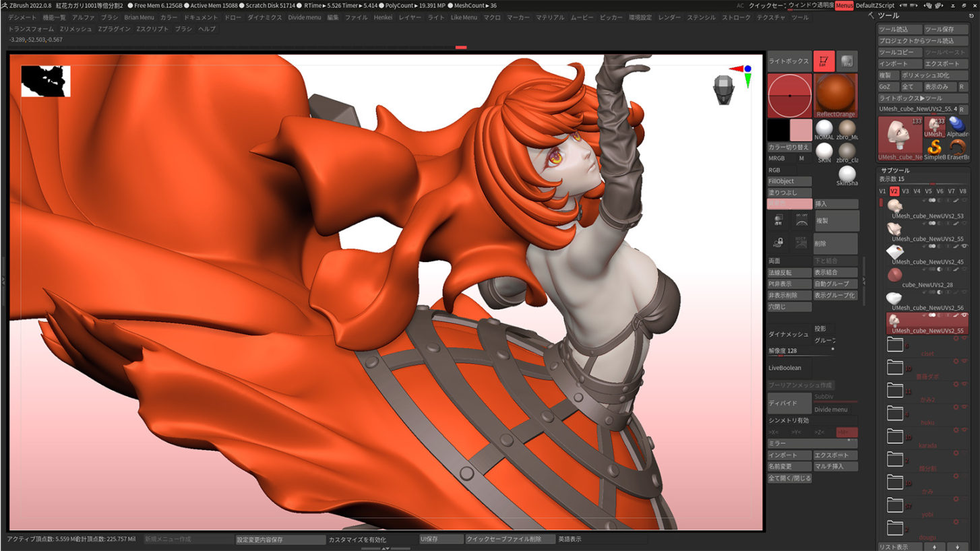Expand the ciset subtool folder
This screenshot has height=551, width=980.
(x=894, y=346)
